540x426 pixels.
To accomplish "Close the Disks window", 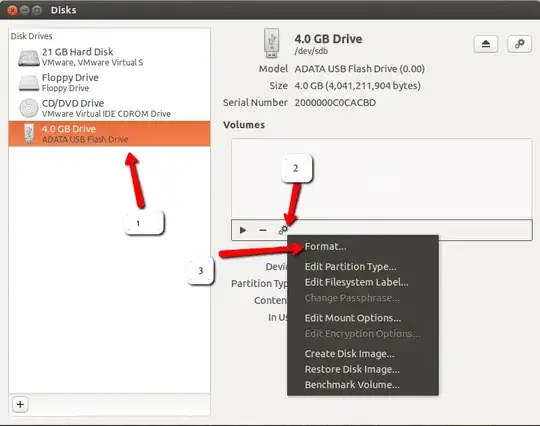I will click(x=12, y=10).
